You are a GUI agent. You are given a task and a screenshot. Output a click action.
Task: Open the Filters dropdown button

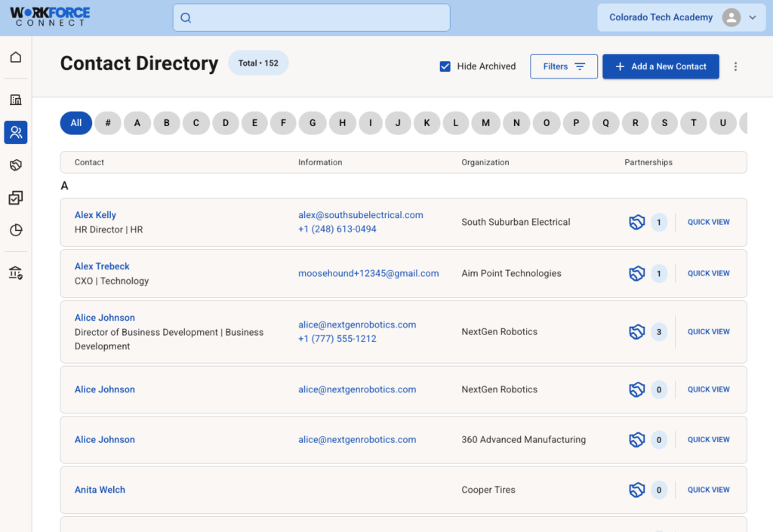point(563,66)
